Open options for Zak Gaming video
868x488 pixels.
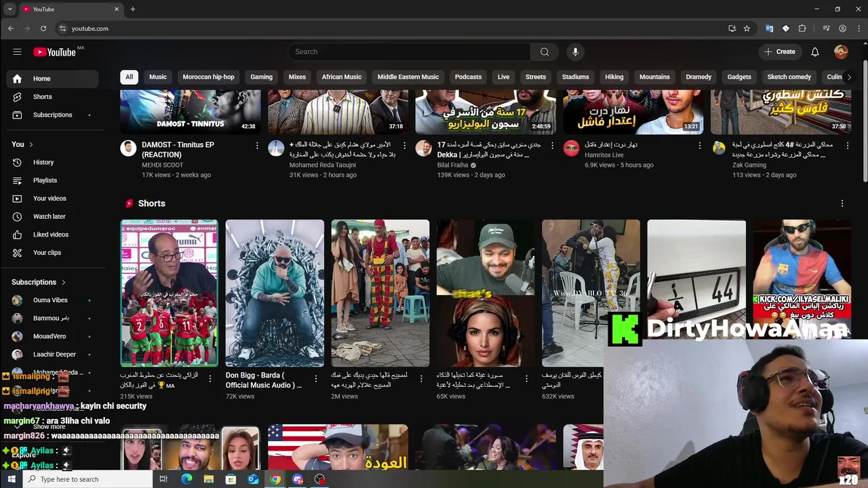click(x=848, y=145)
